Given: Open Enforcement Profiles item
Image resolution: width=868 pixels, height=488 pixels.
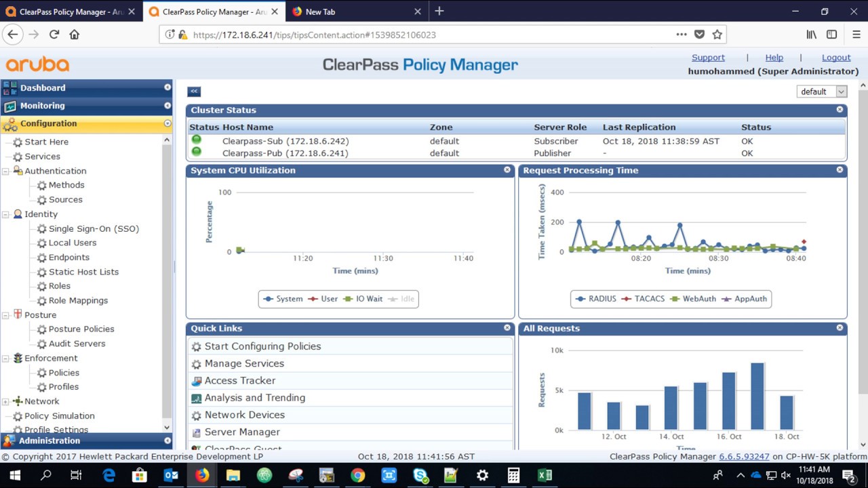Looking at the screenshot, I should pos(63,387).
